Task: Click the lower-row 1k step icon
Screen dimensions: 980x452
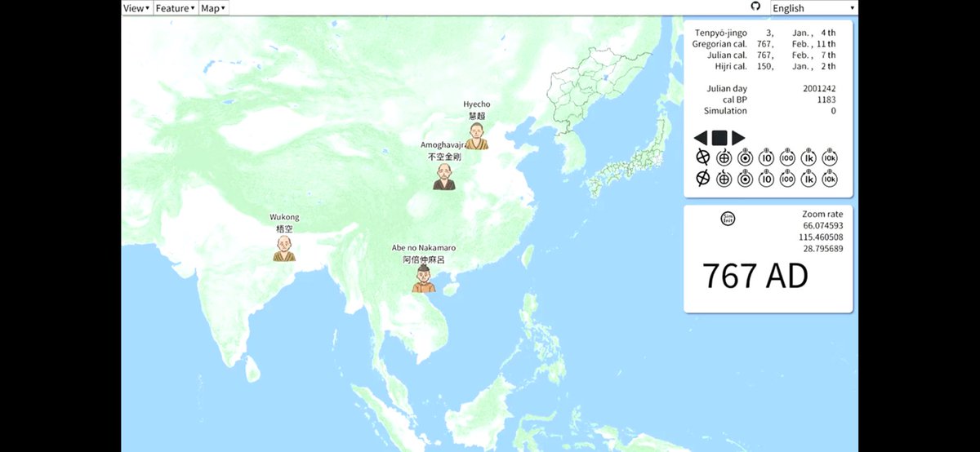Action: pos(808,178)
